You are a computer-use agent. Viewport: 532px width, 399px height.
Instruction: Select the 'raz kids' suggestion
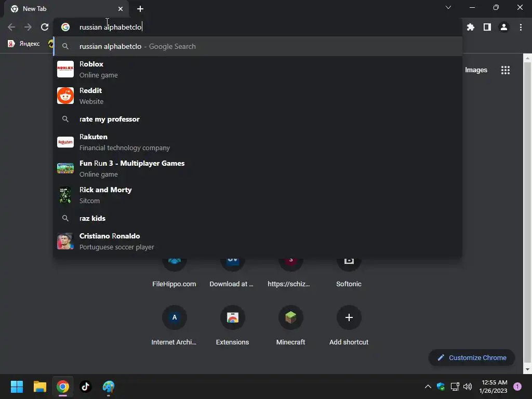[x=258, y=218]
